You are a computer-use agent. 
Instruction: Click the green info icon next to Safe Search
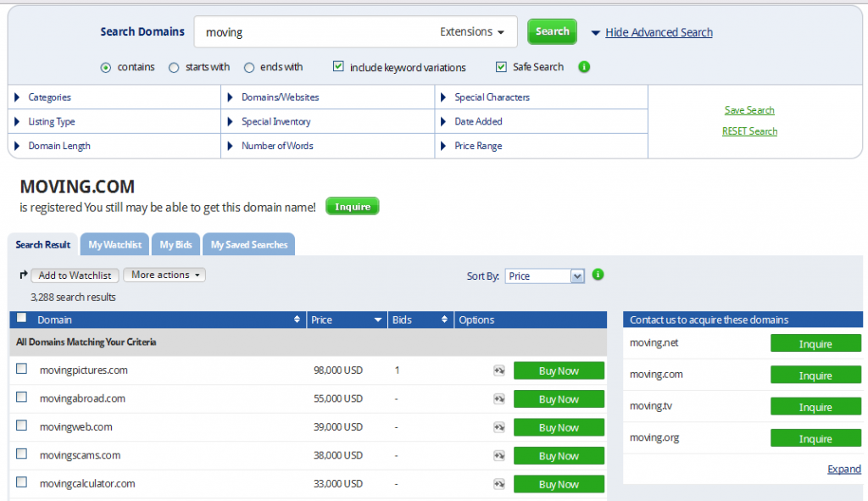tap(583, 66)
